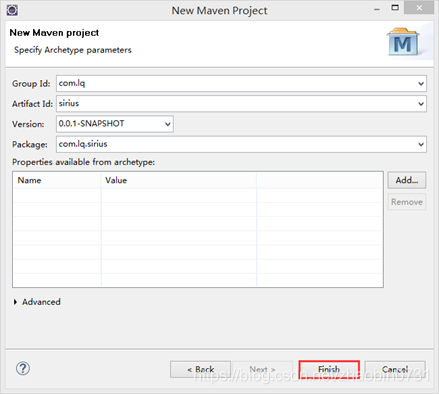
Task: Open the Group Id dropdown arrow
Action: pyautogui.click(x=421, y=83)
